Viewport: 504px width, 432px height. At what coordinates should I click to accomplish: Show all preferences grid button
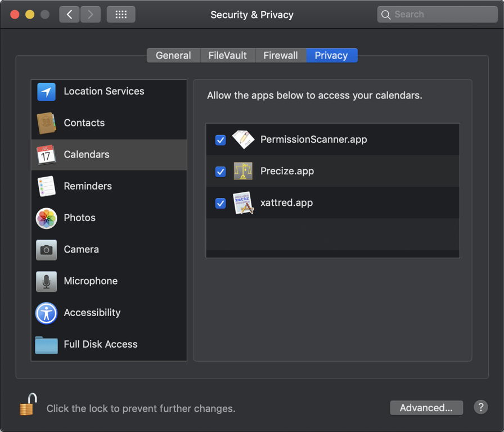(121, 15)
